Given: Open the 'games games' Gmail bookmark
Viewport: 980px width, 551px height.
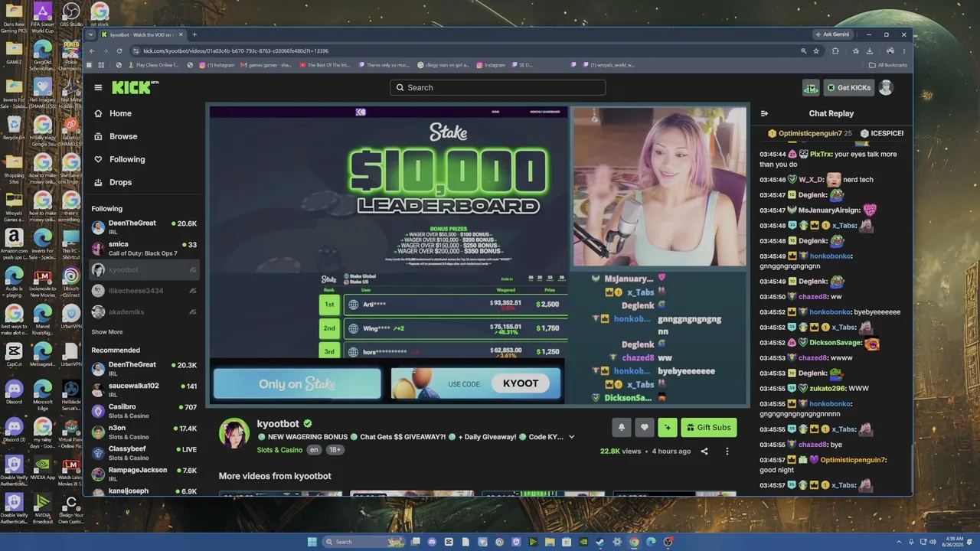Looking at the screenshot, I should coord(266,65).
